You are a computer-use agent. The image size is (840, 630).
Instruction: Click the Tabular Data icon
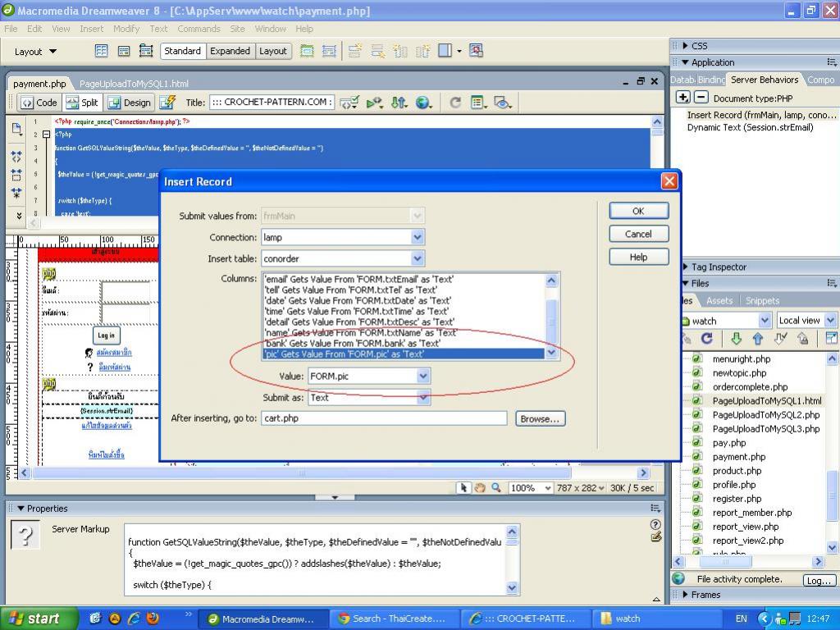pos(476,51)
